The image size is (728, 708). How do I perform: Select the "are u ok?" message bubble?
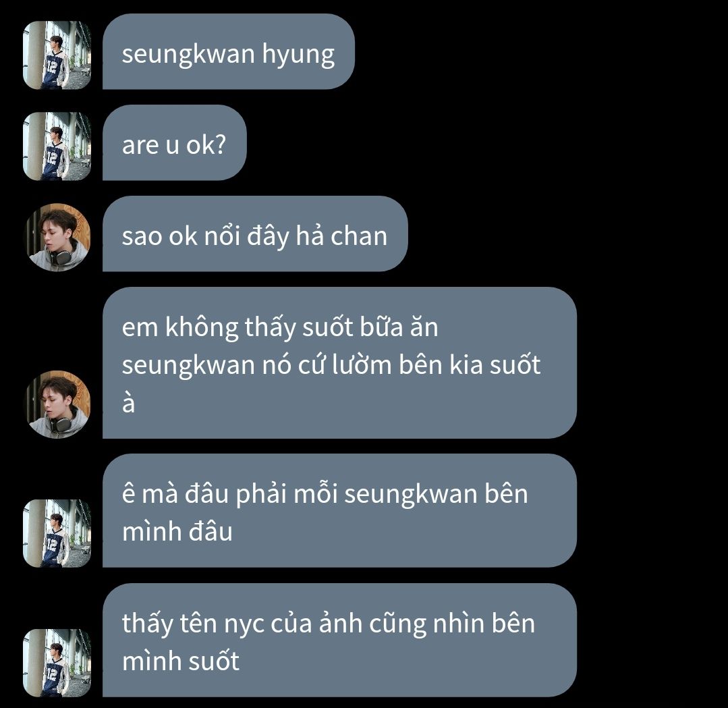(174, 142)
